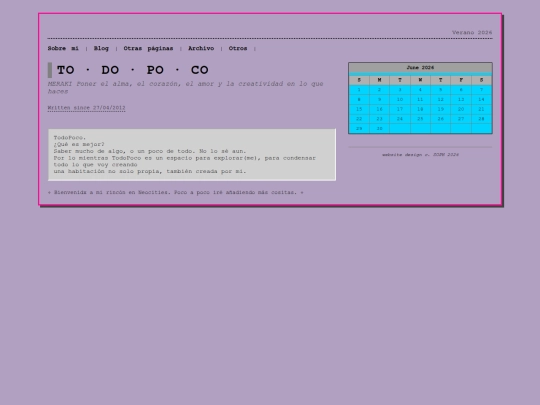The width and height of the screenshot is (540, 405).
Task: Click the MERAKI tagline text
Action: pos(185,87)
